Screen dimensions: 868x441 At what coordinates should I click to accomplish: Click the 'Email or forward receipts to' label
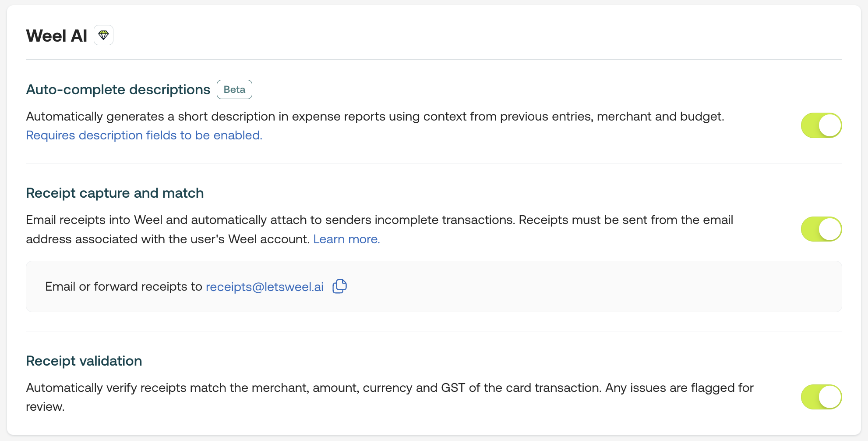[123, 287]
